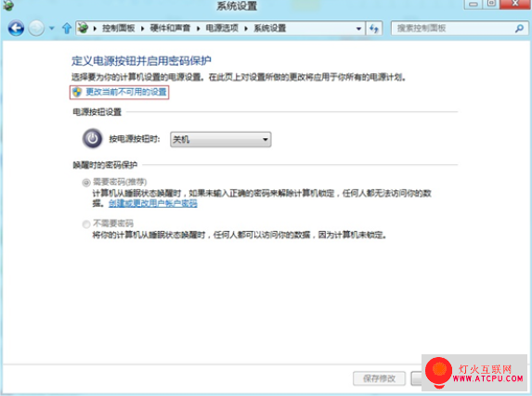The image size is (532, 396).
Task: Click the search magnifier icon
Action: (x=519, y=29)
